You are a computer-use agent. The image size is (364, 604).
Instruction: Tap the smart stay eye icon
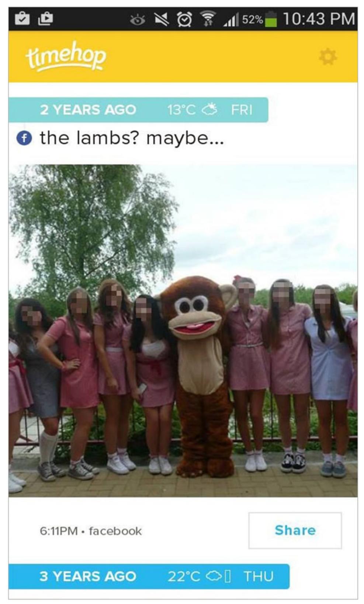[138, 19]
